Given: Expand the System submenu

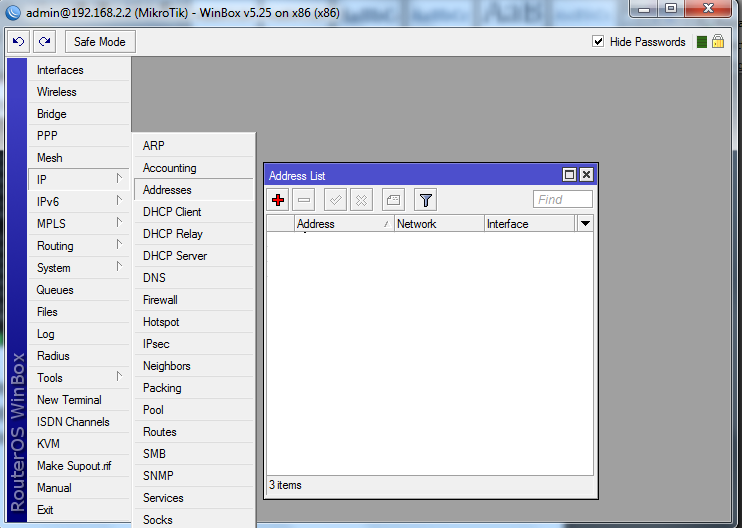Looking at the screenshot, I should tap(119, 266).
